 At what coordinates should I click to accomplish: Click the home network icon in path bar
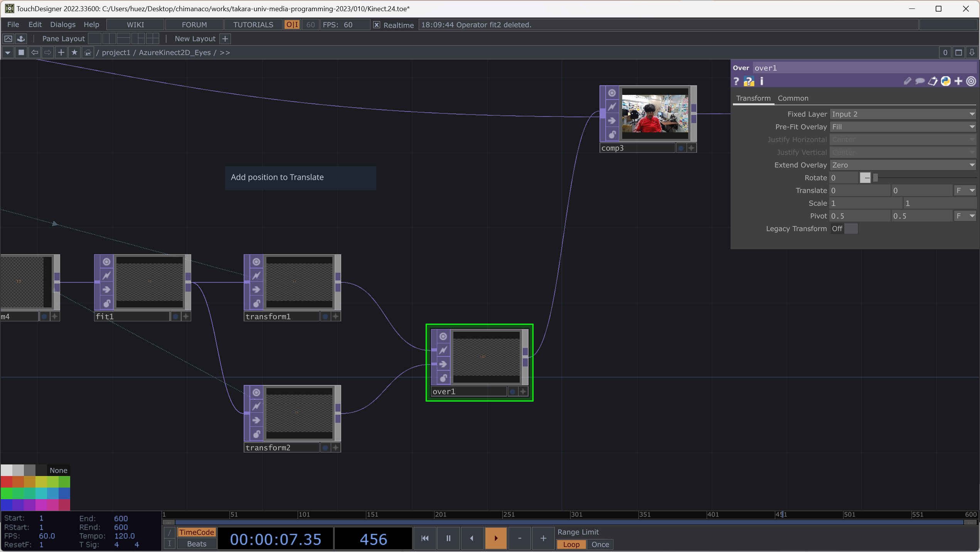coord(88,52)
